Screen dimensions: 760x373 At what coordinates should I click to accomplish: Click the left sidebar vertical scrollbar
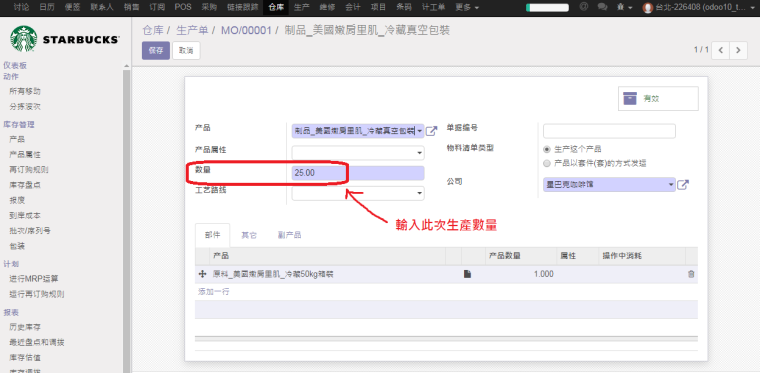(127, 220)
